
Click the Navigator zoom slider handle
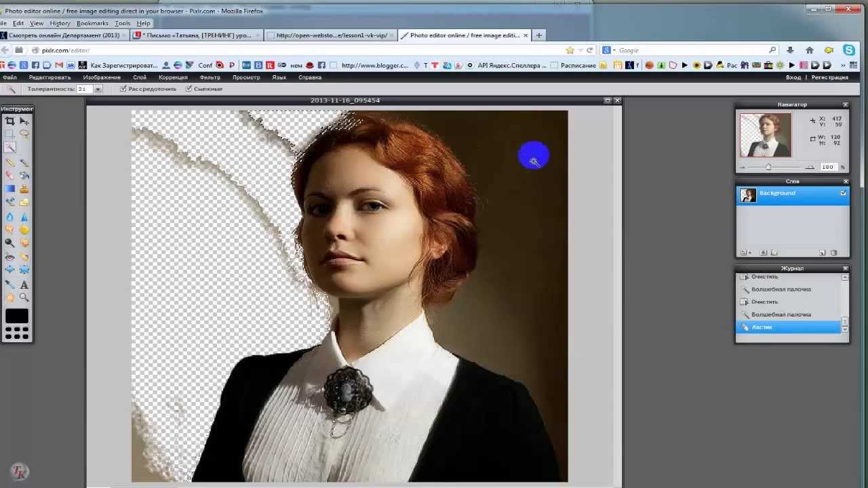[768, 167]
